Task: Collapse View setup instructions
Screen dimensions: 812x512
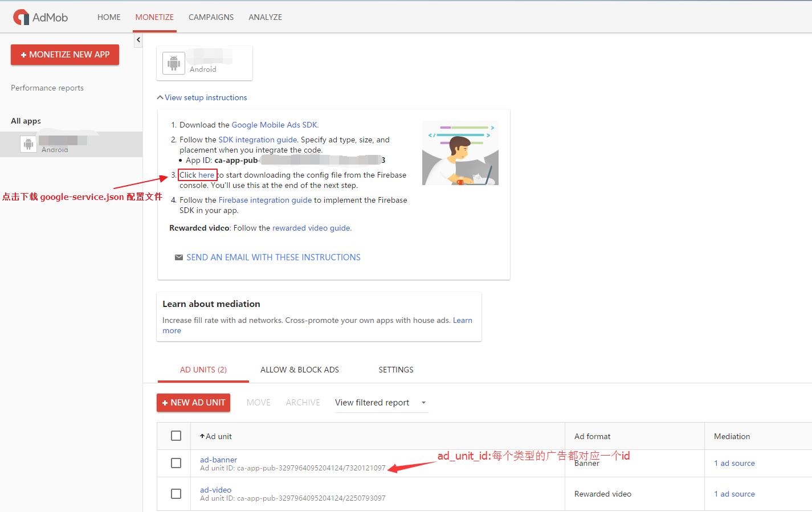Action: coord(202,97)
